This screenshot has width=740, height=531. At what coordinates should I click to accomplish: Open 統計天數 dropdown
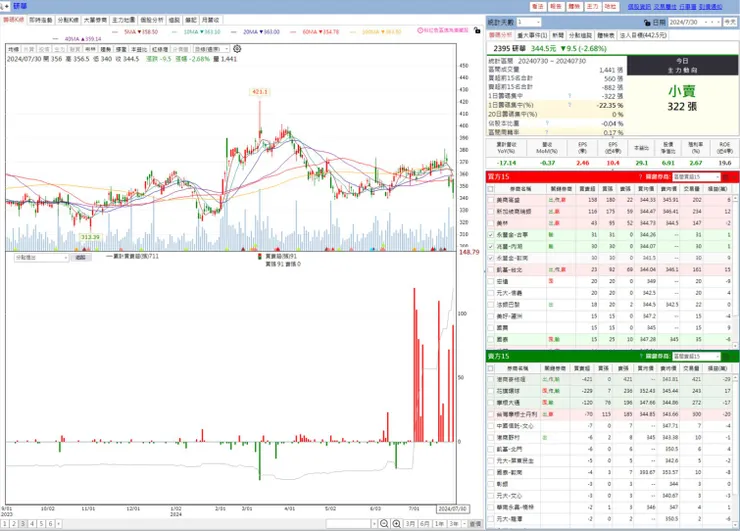point(529,22)
